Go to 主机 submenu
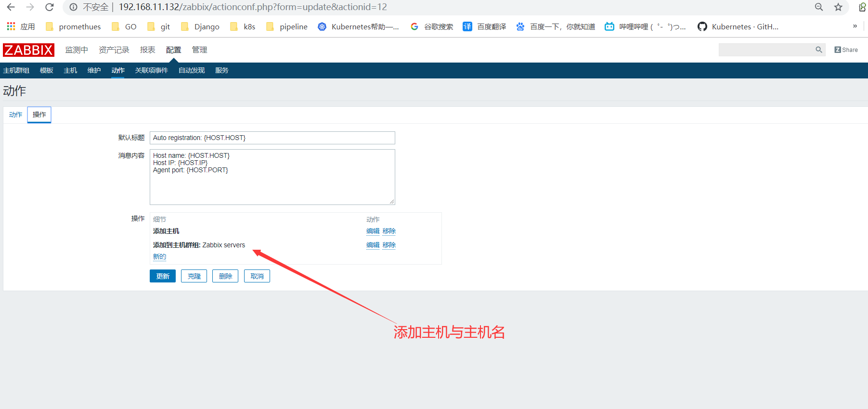The image size is (868, 409). 70,70
